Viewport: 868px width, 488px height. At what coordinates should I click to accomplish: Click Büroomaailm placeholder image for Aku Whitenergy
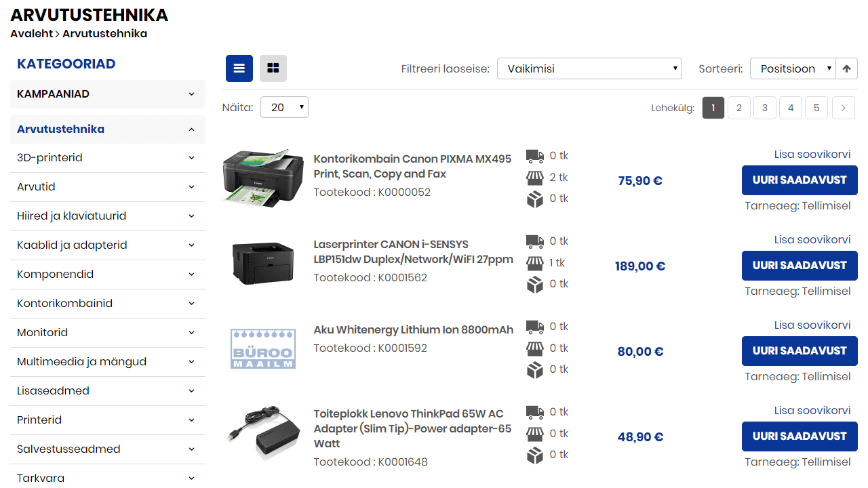point(263,348)
